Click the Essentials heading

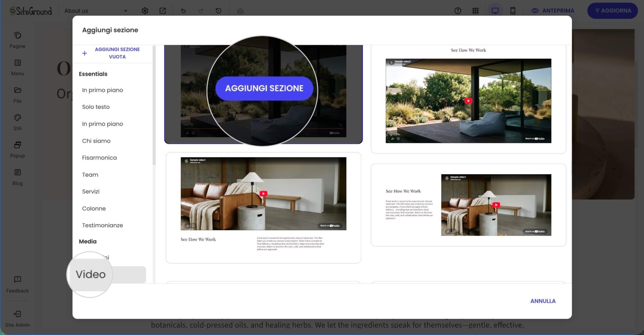click(x=93, y=74)
